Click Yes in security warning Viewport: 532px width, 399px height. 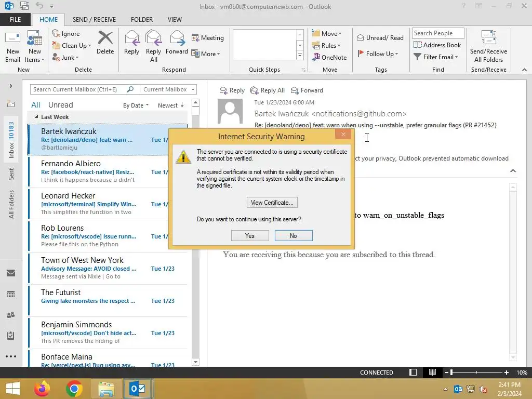click(250, 235)
